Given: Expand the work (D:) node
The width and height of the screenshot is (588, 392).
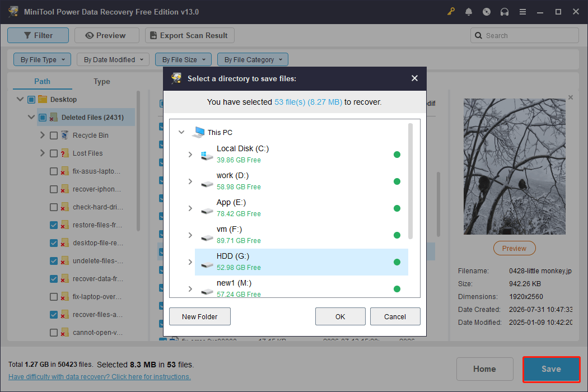Looking at the screenshot, I should 190,181.
